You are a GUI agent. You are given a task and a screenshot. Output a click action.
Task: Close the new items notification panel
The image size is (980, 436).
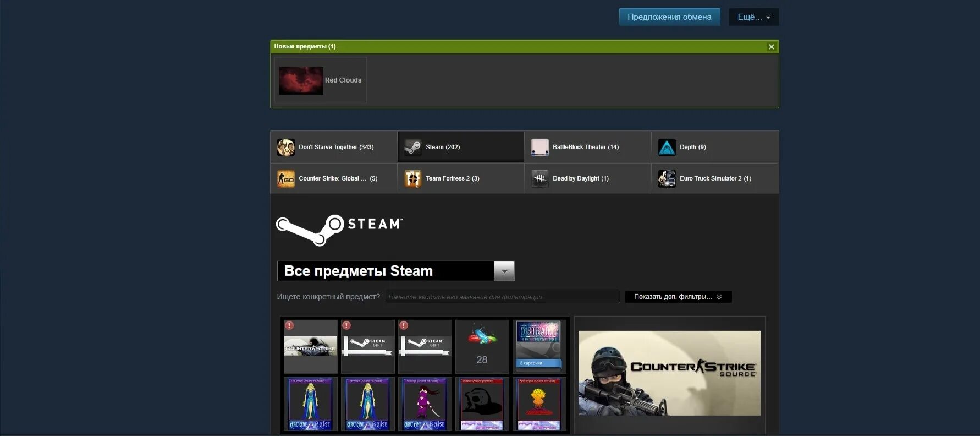(771, 47)
